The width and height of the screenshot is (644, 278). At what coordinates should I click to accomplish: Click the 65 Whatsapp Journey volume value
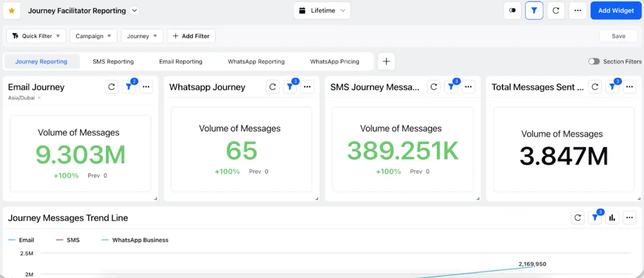click(242, 150)
